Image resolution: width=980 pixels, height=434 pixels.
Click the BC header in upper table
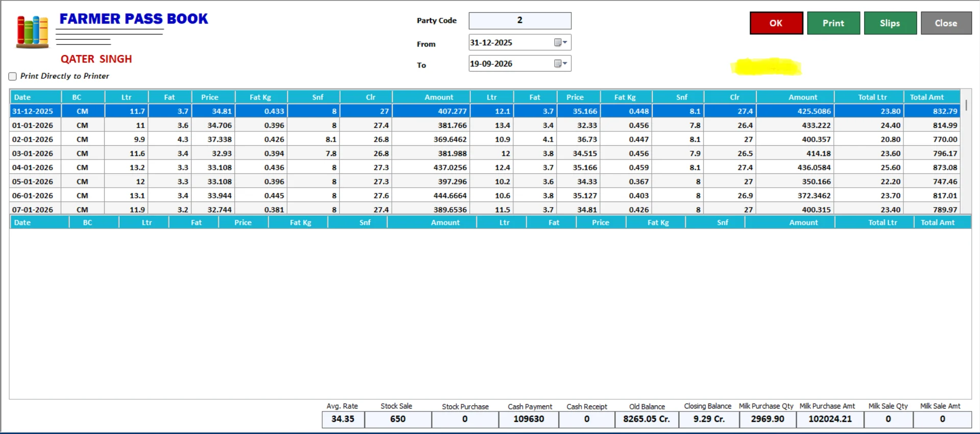click(83, 97)
